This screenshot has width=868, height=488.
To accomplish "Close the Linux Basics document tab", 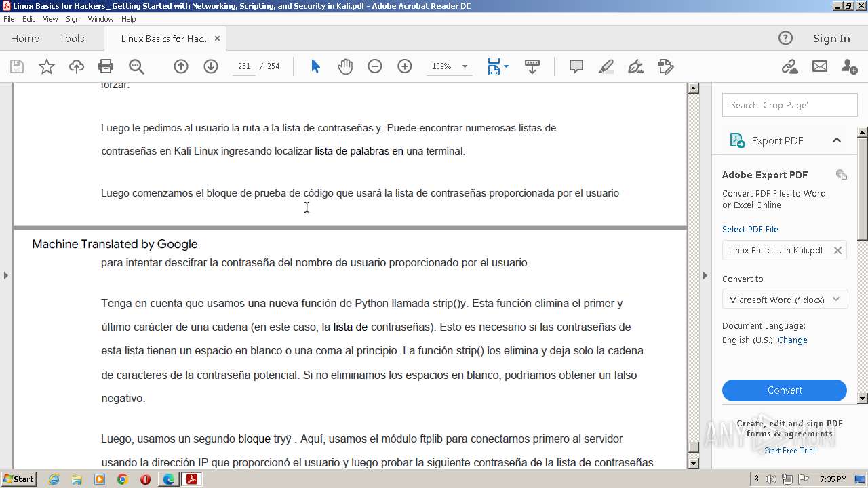I will pyautogui.click(x=217, y=39).
